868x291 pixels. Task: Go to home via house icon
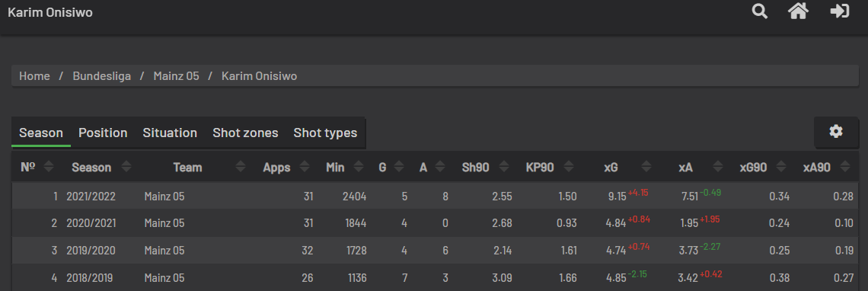click(x=798, y=11)
